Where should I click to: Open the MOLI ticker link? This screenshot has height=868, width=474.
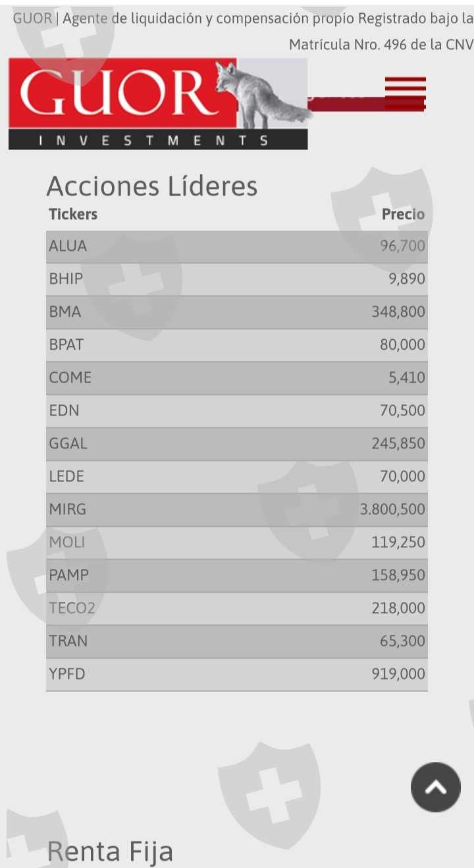(67, 543)
